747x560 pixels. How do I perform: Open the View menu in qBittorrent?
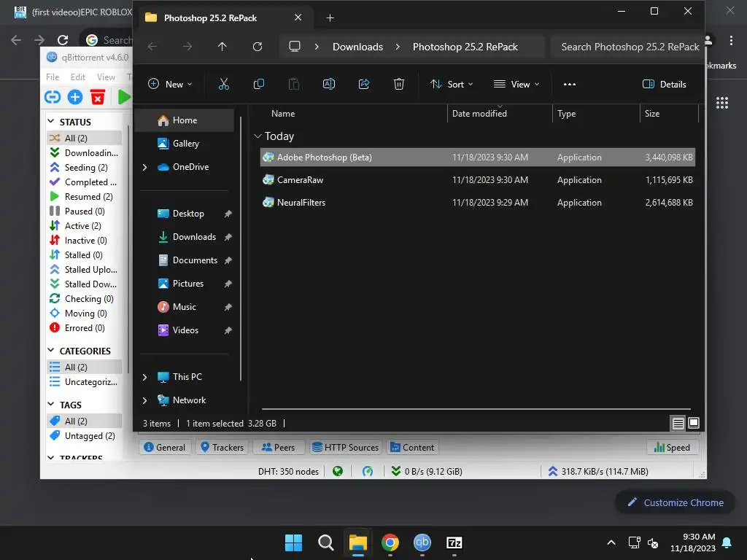tap(106, 77)
